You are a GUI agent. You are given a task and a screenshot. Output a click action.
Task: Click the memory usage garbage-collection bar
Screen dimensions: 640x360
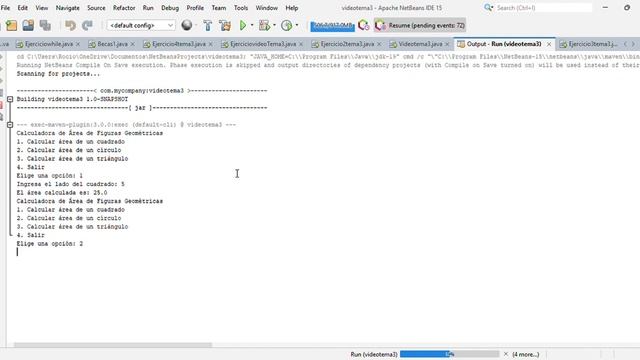[x=332, y=25]
